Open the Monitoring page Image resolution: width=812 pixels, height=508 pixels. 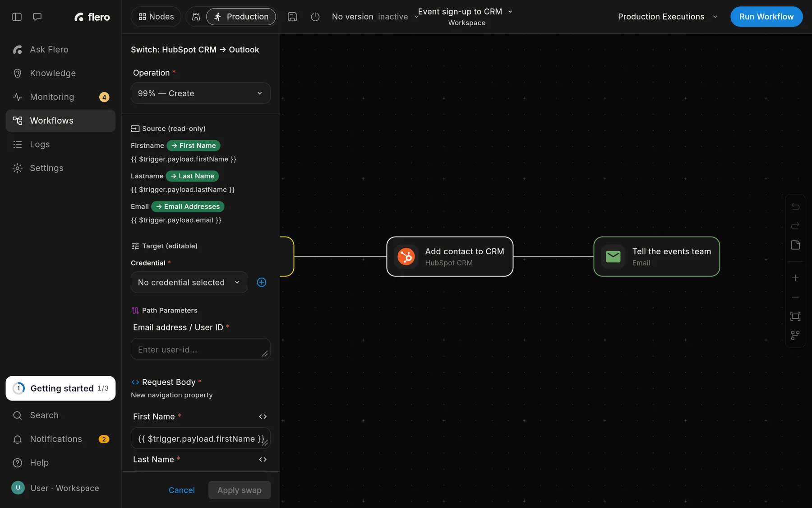(60, 97)
